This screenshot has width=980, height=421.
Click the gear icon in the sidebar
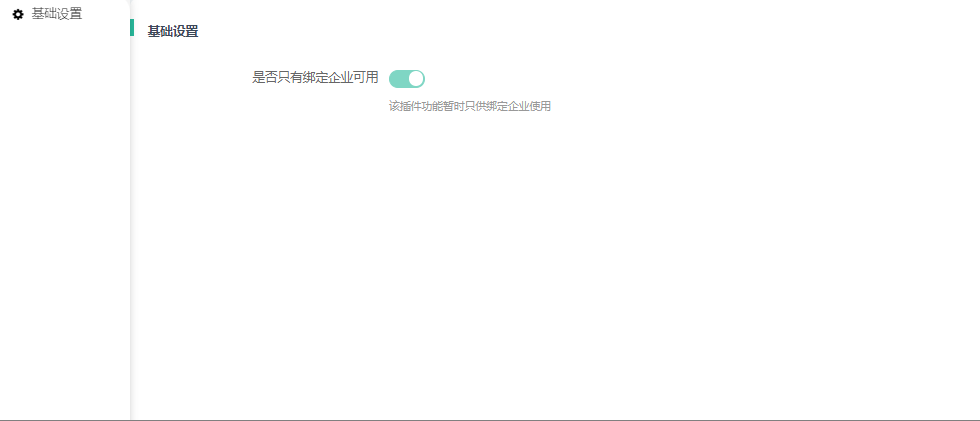(18, 14)
